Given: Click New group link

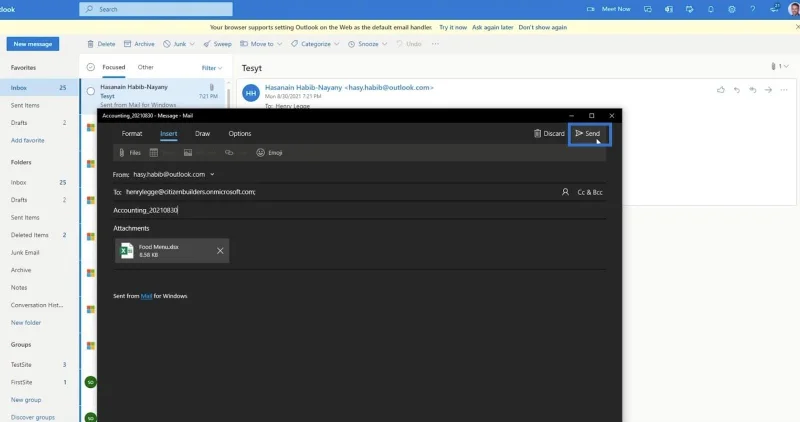Looking at the screenshot, I should pos(26,400).
